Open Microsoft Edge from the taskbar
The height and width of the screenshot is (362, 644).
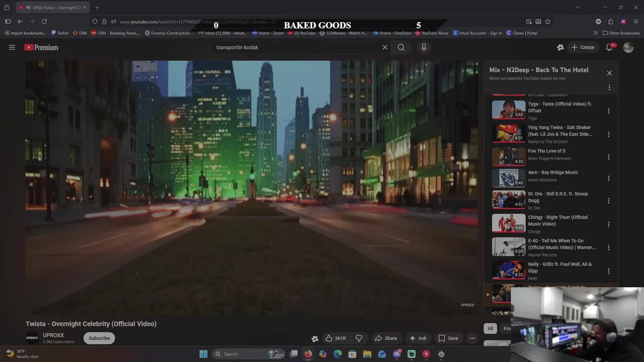pyautogui.click(x=338, y=354)
